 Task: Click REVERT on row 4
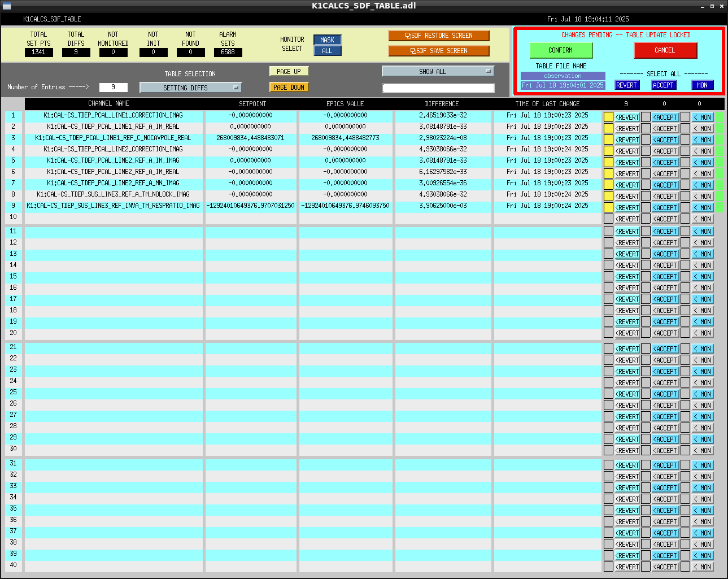627,151
